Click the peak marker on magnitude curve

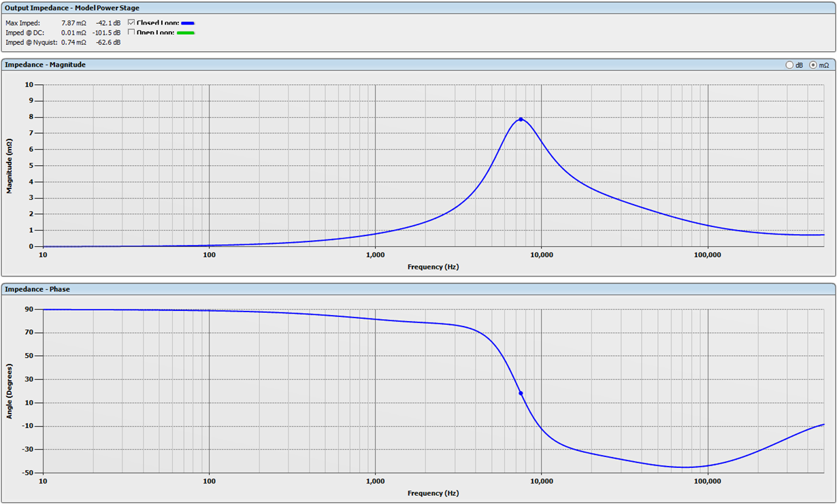(521, 119)
